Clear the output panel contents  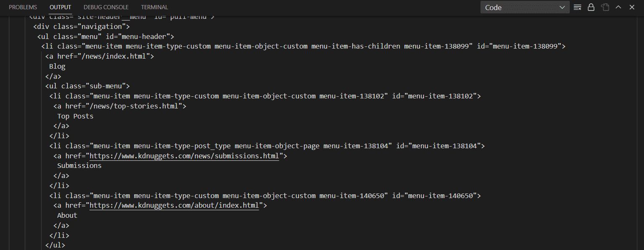[577, 7]
